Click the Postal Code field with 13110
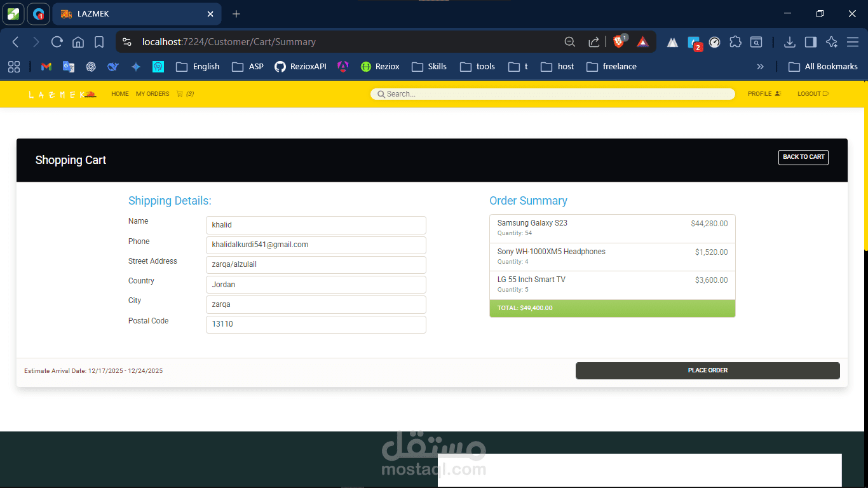Image resolution: width=868 pixels, height=488 pixels. click(316, 325)
